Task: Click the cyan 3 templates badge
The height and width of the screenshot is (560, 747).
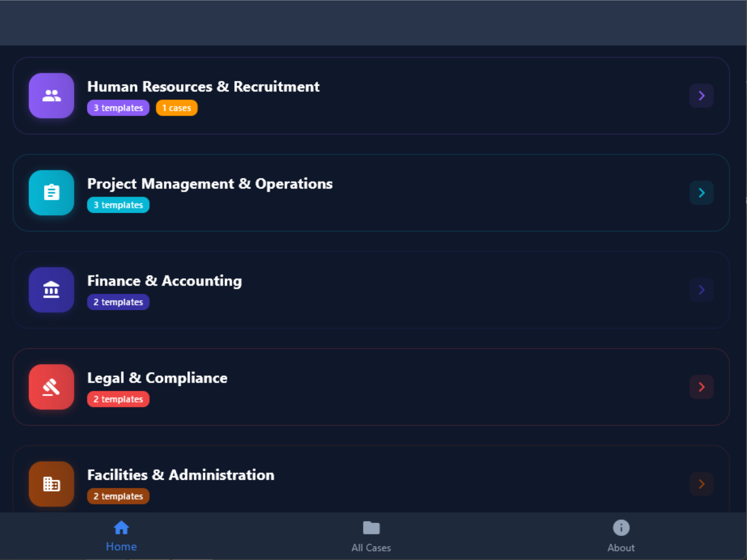Action: coord(118,205)
